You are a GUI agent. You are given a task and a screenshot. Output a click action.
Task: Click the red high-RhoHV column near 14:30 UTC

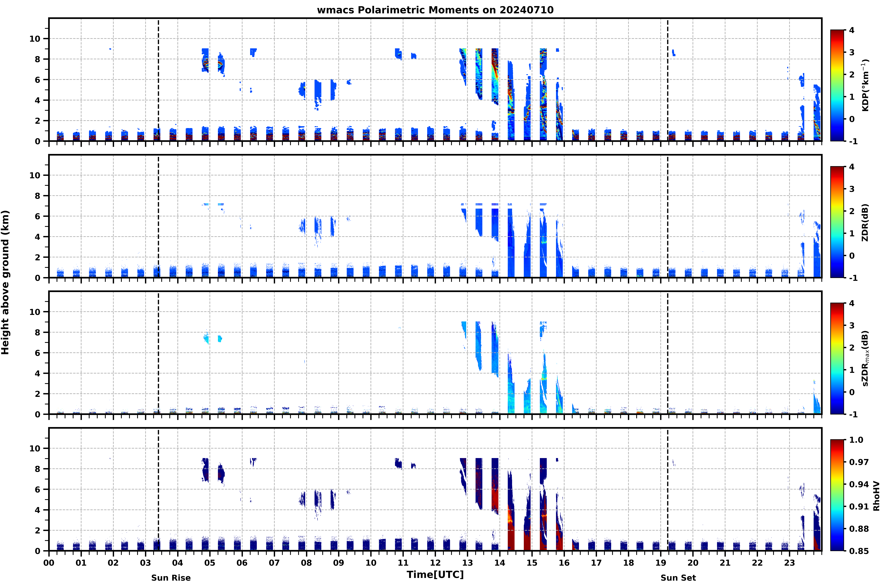(511, 532)
